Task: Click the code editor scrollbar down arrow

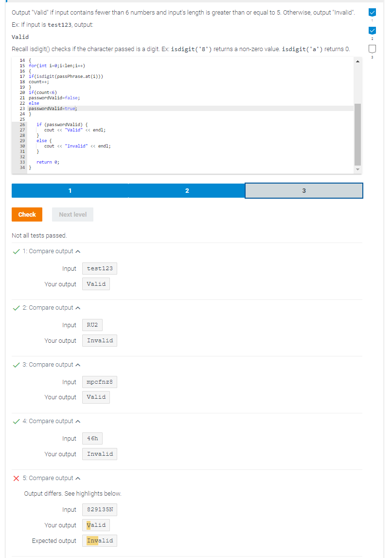Action: pos(358,170)
